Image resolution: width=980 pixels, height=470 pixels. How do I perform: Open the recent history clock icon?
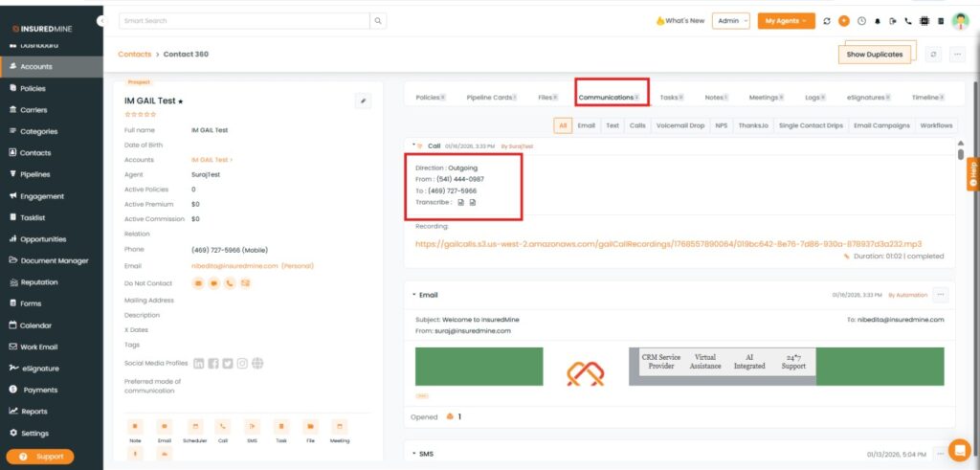click(861, 21)
